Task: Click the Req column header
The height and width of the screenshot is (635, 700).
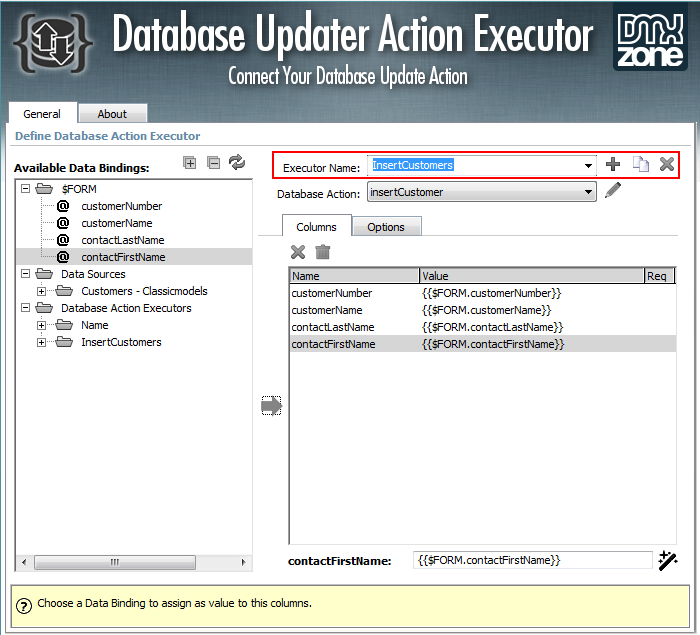Action: [x=659, y=276]
